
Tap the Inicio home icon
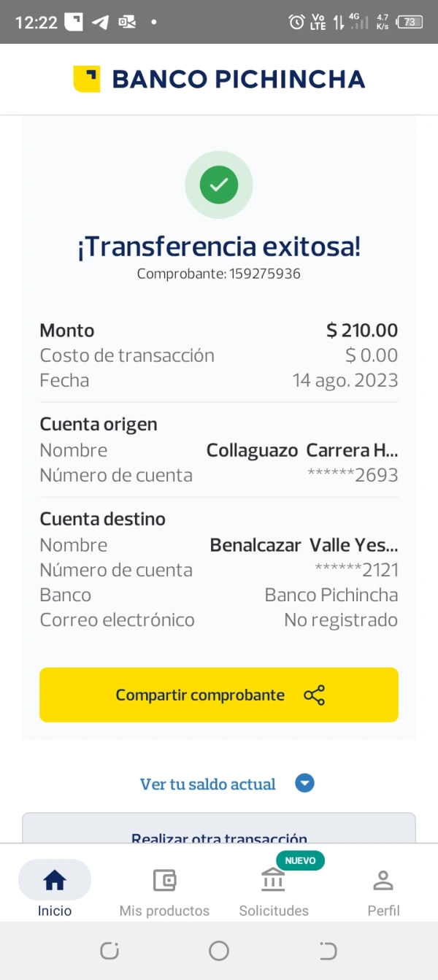click(x=54, y=880)
